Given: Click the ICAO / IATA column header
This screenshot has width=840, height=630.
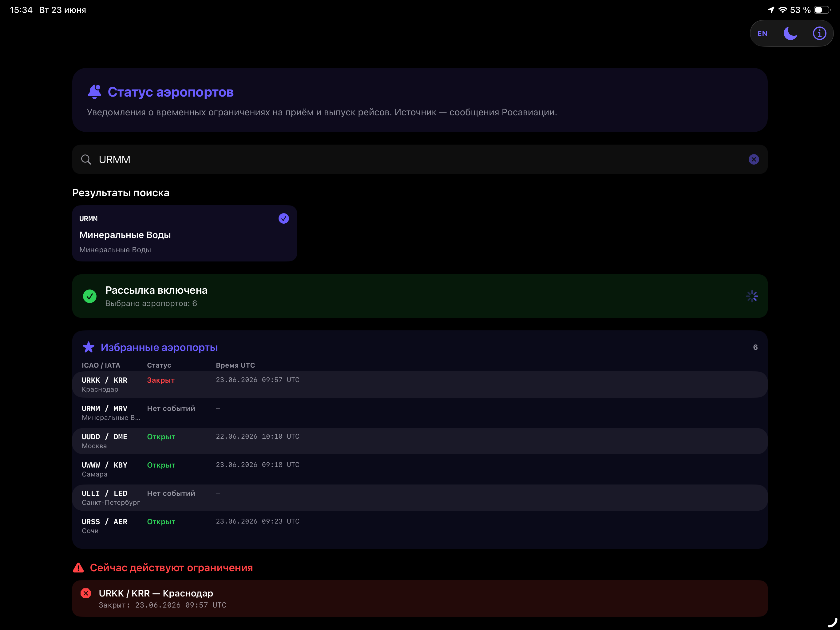Looking at the screenshot, I should click(101, 365).
